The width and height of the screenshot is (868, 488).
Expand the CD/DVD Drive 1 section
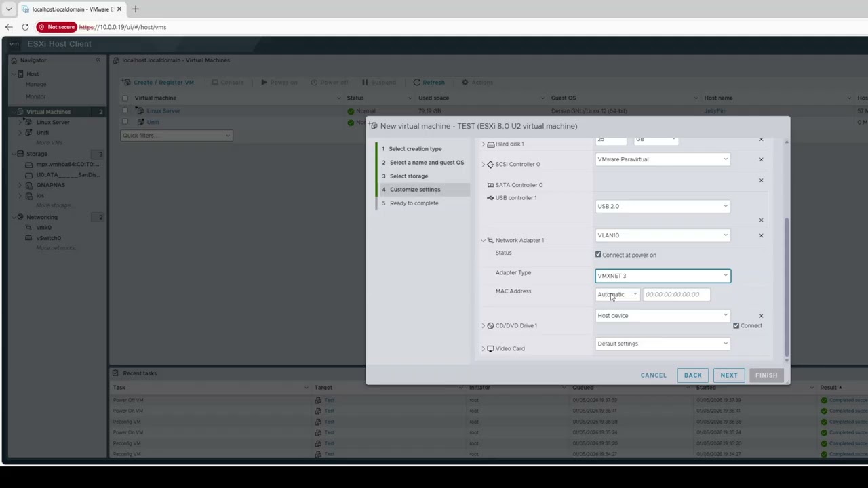[484, 326]
